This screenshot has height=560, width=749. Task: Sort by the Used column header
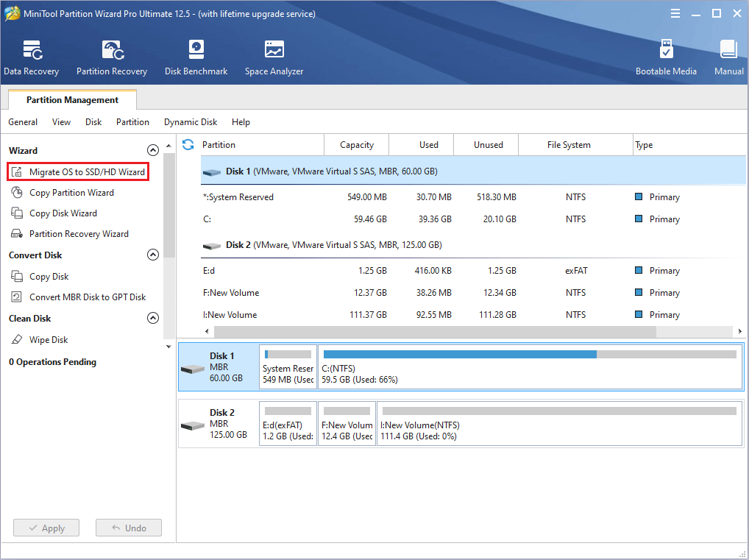(x=422, y=145)
